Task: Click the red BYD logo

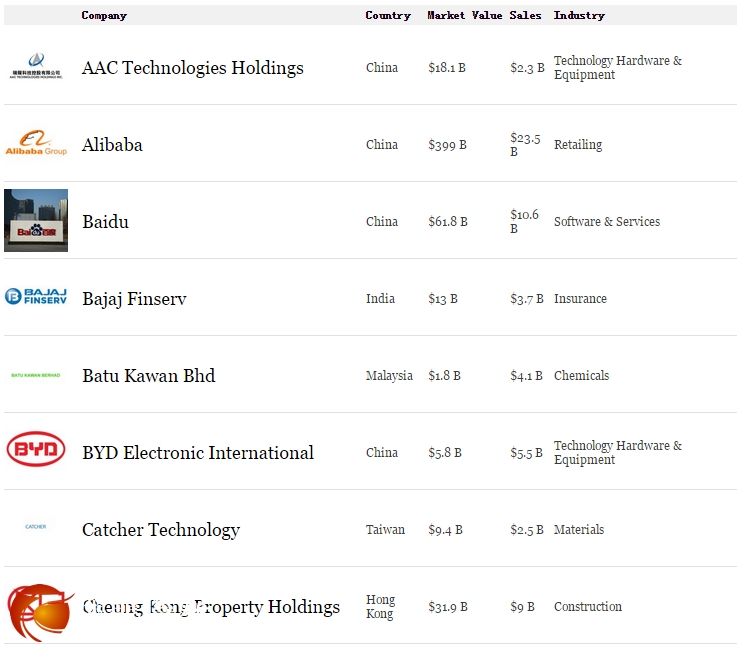Action: tap(36, 451)
